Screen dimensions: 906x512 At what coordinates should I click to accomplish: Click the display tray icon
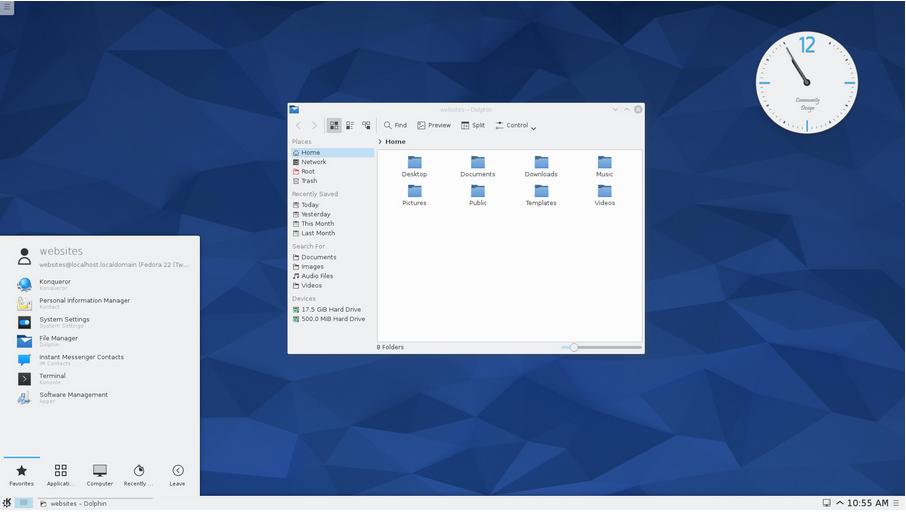point(826,503)
